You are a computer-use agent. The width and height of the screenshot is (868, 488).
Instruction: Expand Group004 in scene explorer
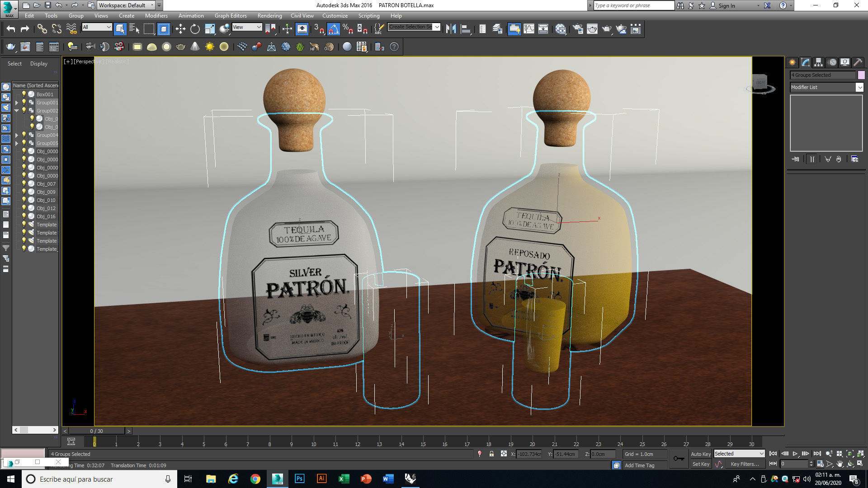(17, 135)
